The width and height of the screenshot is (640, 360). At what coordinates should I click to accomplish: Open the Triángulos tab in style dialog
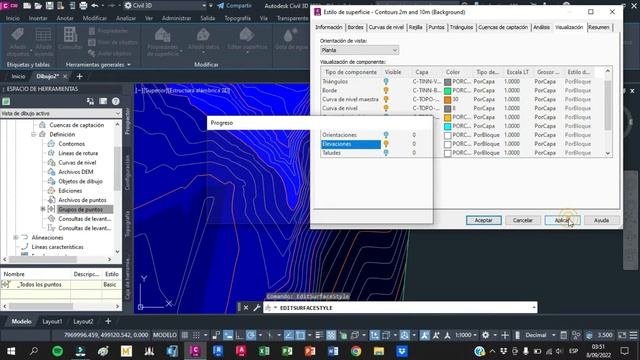point(461,27)
